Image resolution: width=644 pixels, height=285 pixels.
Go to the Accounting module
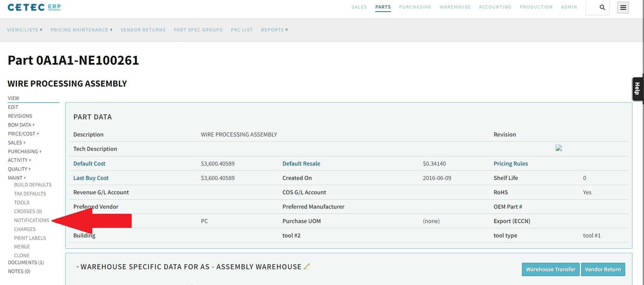pyautogui.click(x=495, y=7)
